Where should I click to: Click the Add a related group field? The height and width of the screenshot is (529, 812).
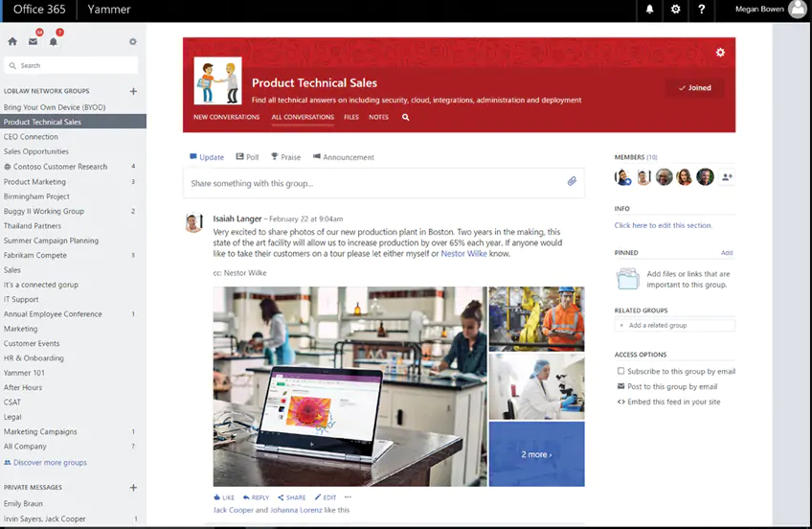pos(675,326)
